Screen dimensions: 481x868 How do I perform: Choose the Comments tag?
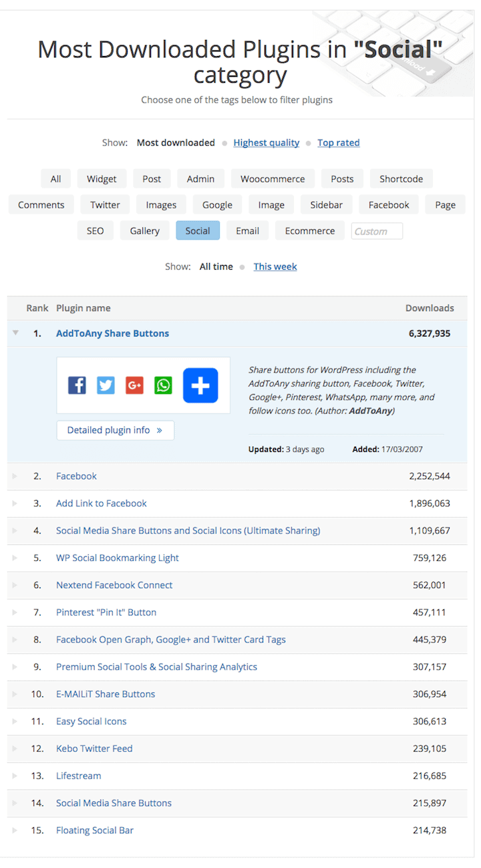[x=41, y=205]
